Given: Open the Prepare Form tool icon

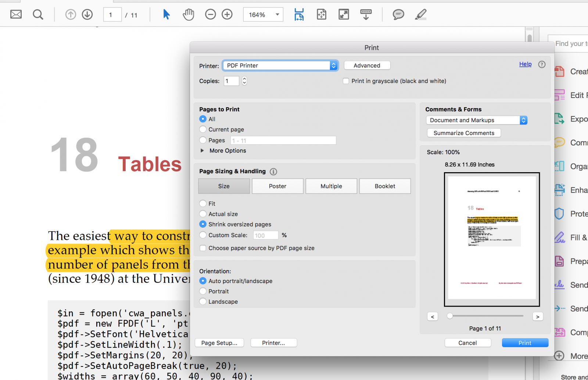Looking at the screenshot, I should 559,261.
